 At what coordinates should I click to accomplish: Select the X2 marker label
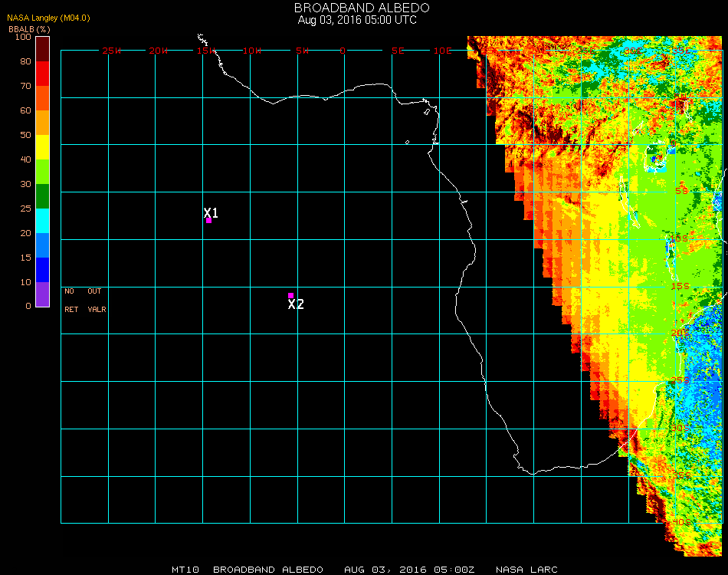pos(296,304)
